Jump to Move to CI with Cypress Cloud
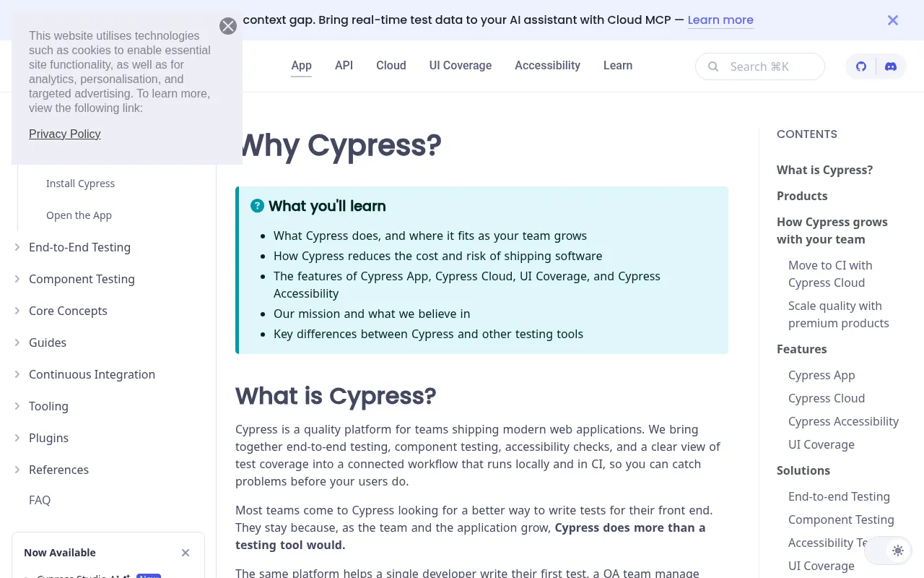 coord(830,274)
